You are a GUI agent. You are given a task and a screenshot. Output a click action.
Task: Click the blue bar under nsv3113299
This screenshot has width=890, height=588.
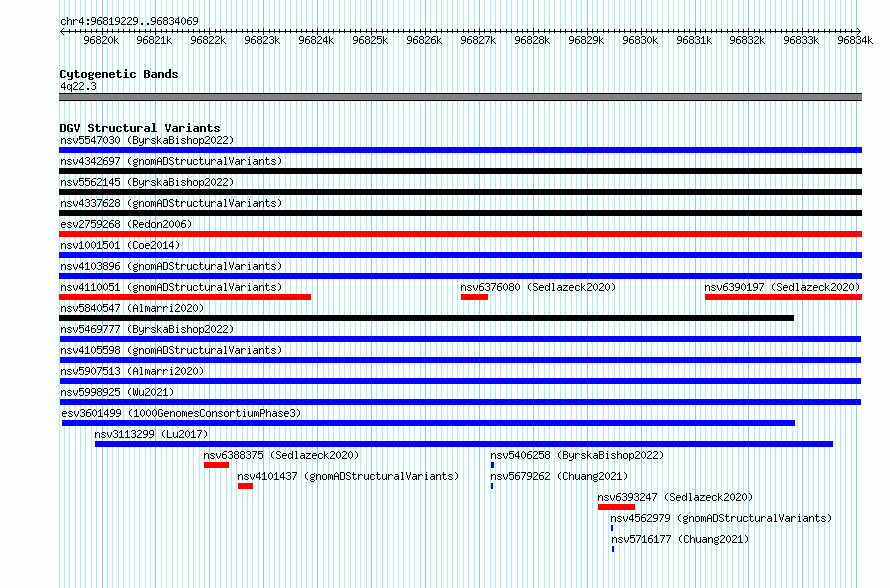point(464,444)
